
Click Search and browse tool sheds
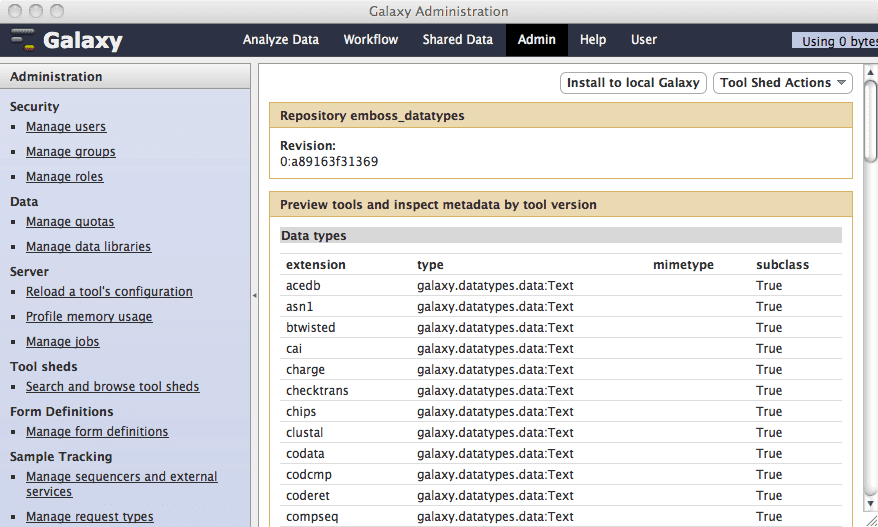pos(113,387)
